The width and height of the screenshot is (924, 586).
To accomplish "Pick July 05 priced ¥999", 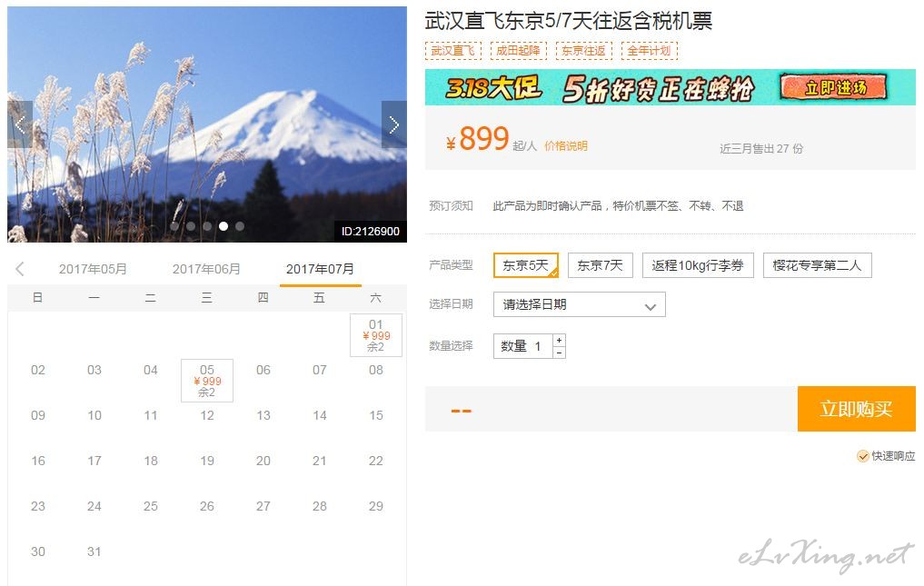I will (x=207, y=381).
